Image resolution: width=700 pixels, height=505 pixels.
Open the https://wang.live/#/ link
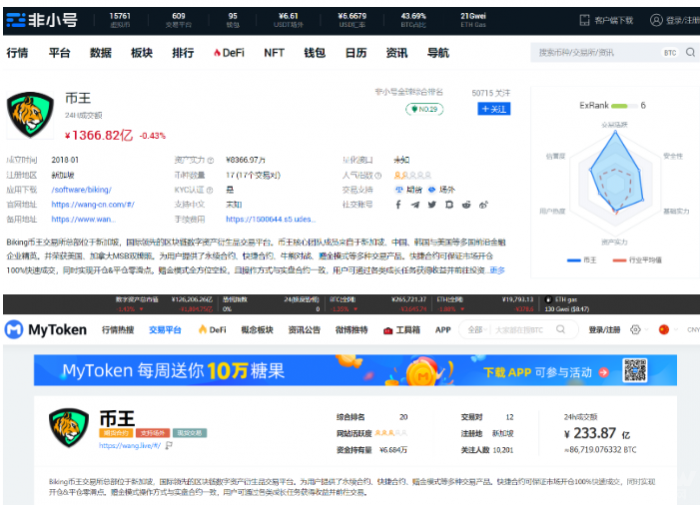[x=130, y=446]
